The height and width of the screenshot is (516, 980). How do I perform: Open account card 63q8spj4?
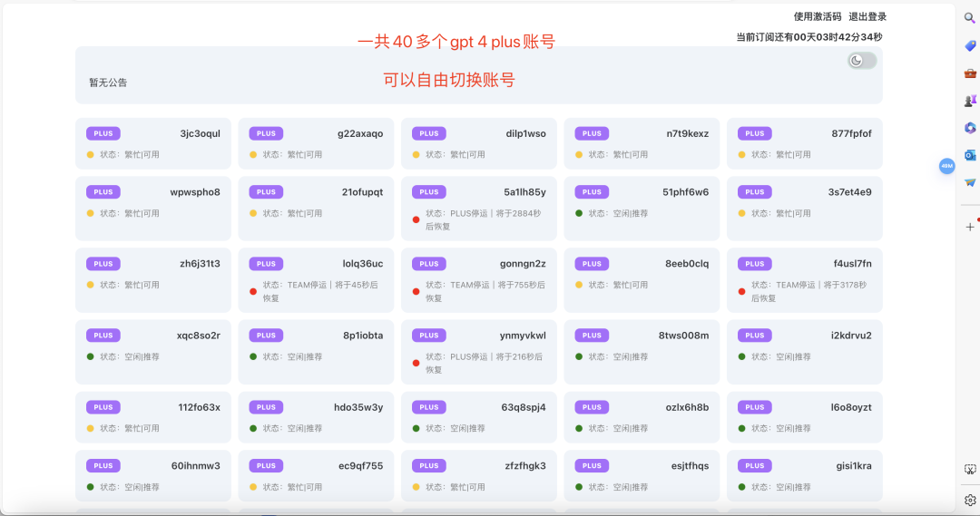pyautogui.click(x=479, y=417)
